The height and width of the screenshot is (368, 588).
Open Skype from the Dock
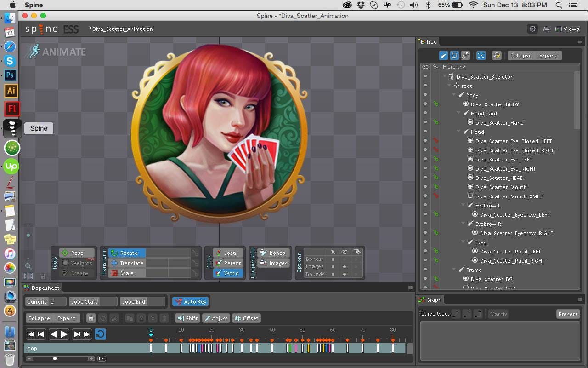pyautogui.click(x=10, y=61)
